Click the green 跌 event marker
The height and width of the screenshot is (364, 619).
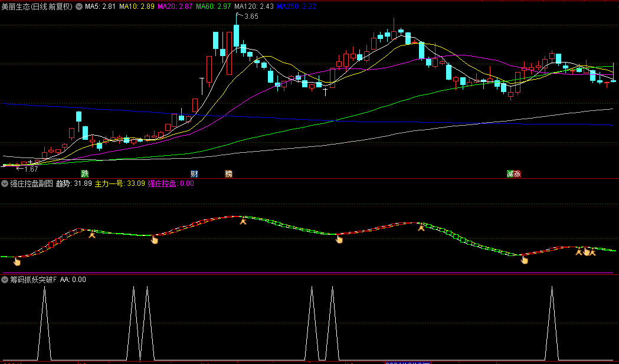pos(84,173)
